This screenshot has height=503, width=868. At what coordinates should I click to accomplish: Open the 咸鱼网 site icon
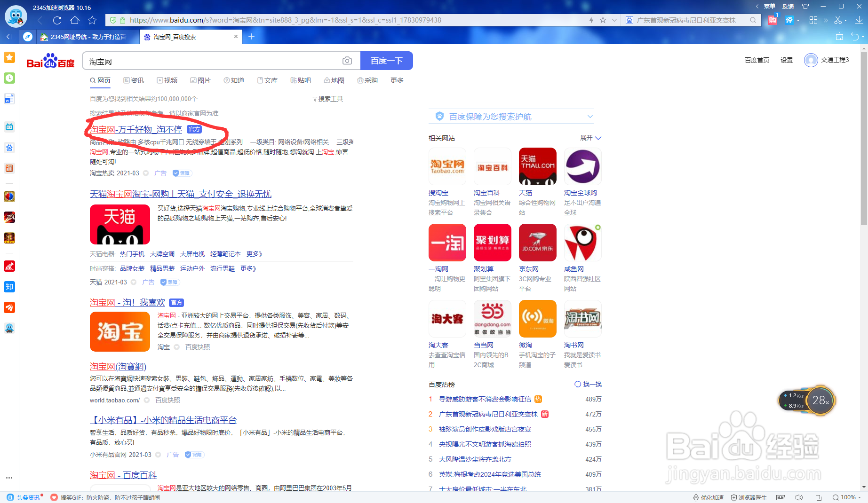pyautogui.click(x=583, y=243)
